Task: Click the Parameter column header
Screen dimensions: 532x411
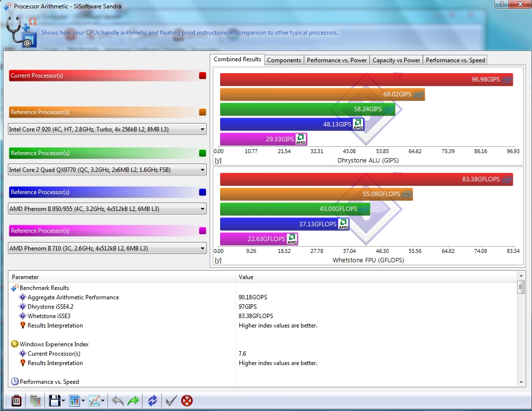Action: click(122, 277)
